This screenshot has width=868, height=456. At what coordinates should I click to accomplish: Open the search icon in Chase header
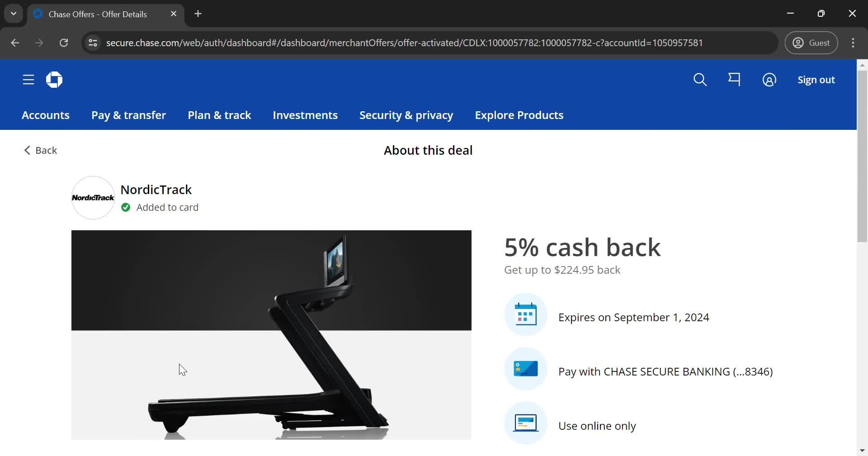tap(700, 80)
